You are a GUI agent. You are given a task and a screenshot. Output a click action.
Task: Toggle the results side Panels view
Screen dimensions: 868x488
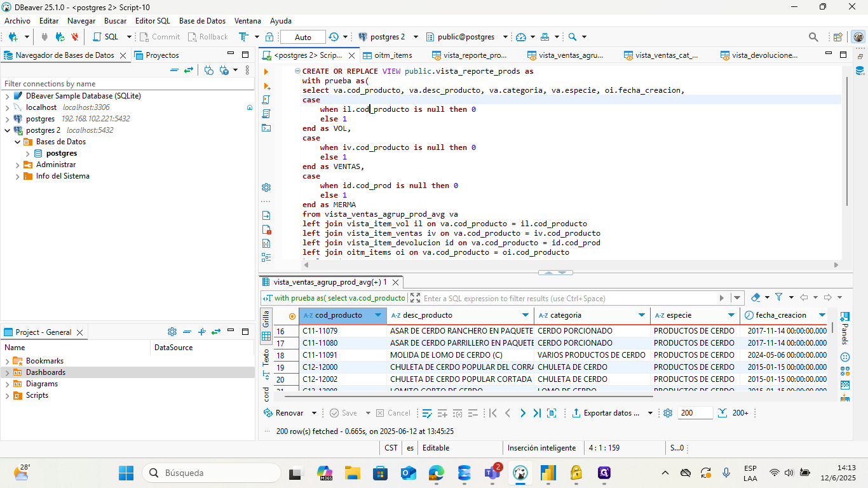point(844,326)
